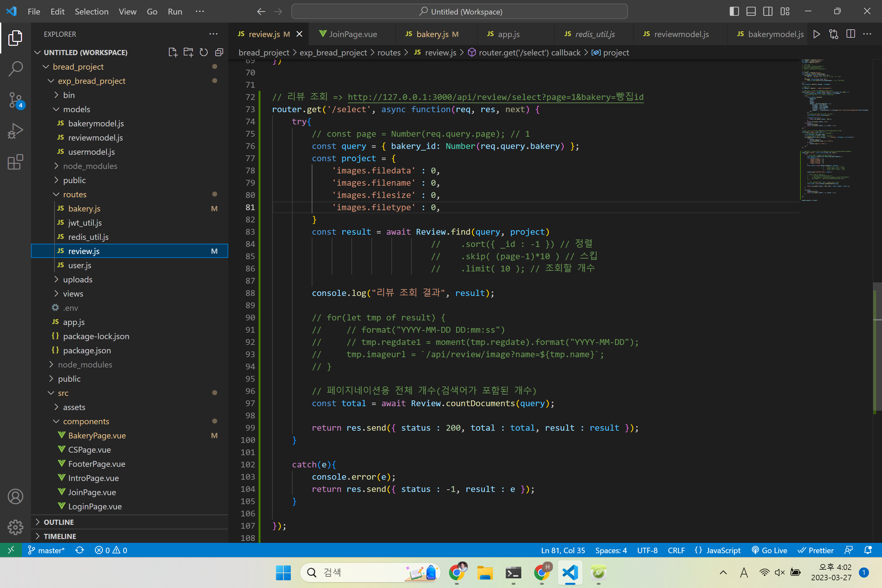Open the File menu
Screen dimensions: 882x588
click(x=34, y=12)
